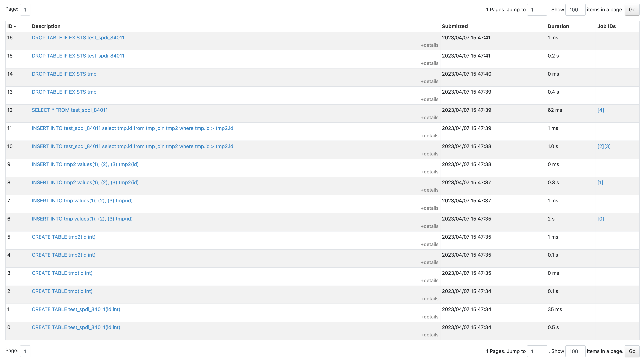The image size is (644, 358).
Task: Focus the top Jump to page field
Action: point(537,10)
